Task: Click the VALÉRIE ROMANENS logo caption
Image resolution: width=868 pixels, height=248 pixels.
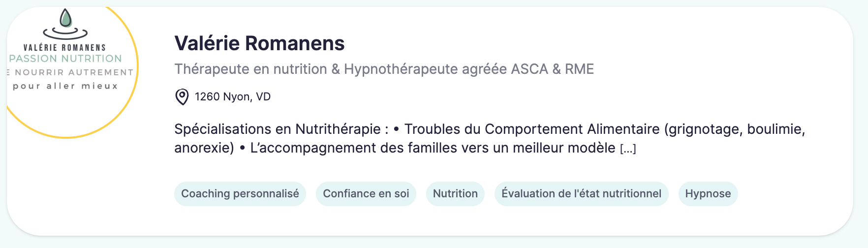Action: pos(64,48)
